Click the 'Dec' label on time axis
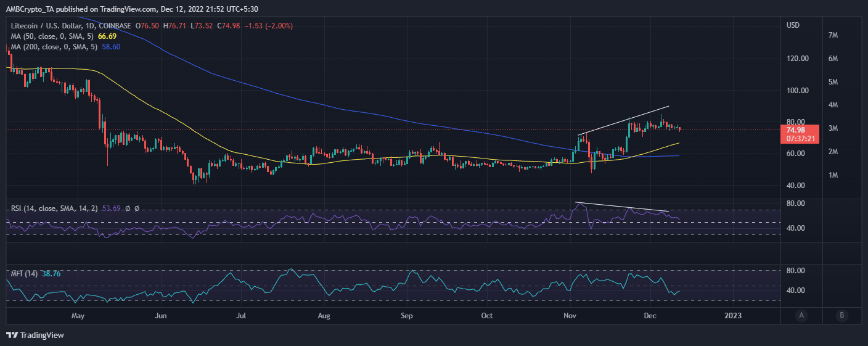Image resolution: width=868 pixels, height=346 pixels. click(649, 315)
